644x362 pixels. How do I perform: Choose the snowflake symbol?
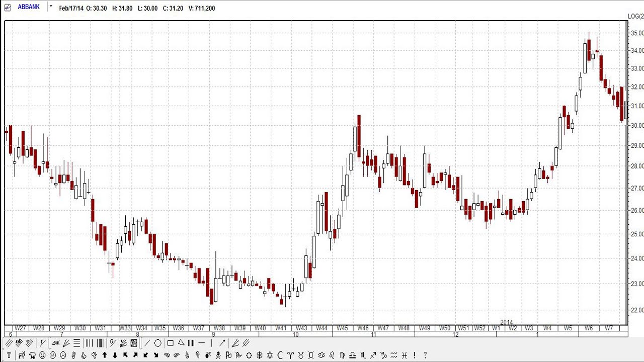click(259, 355)
